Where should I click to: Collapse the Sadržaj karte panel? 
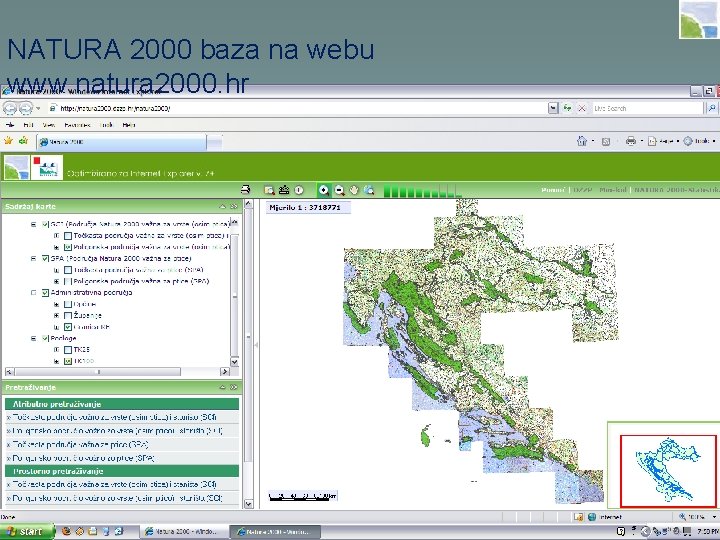[223, 207]
